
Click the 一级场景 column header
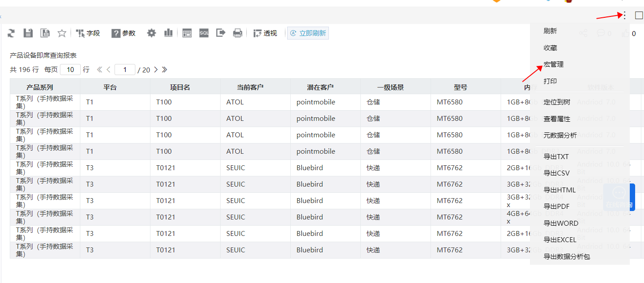click(x=395, y=87)
